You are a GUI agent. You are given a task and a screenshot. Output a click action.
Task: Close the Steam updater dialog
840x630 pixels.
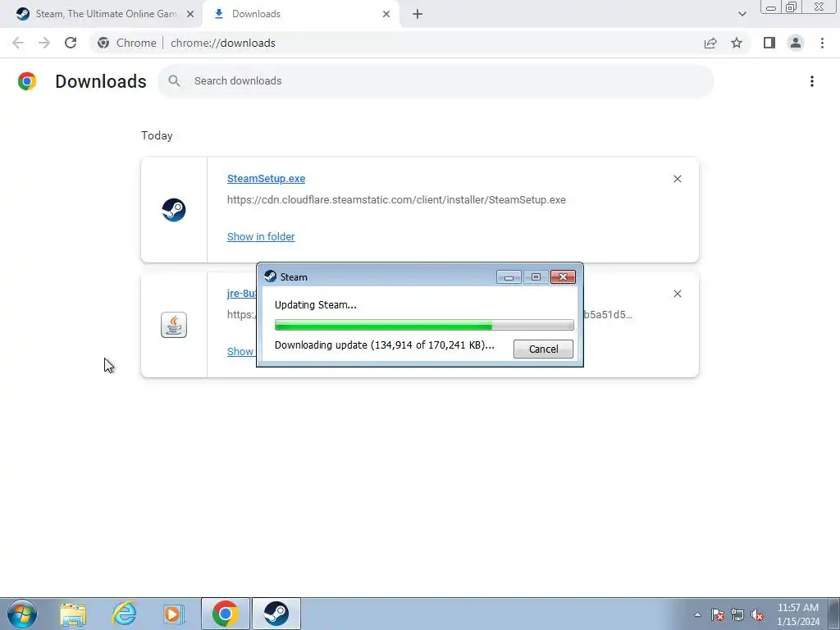point(563,277)
